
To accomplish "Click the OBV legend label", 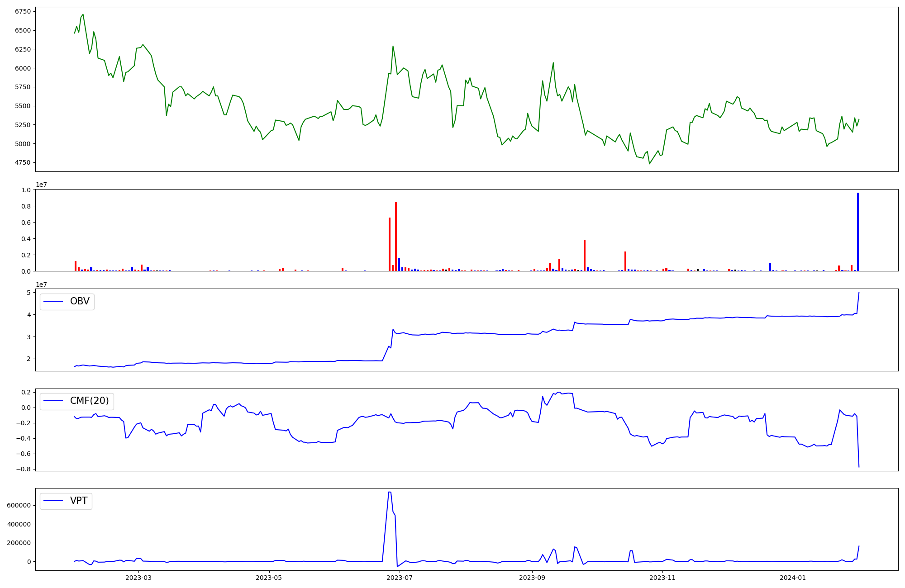I will click(80, 301).
